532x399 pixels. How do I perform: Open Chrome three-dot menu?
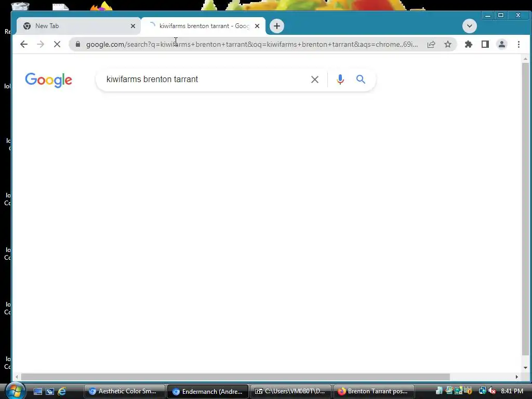click(x=518, y=44)
